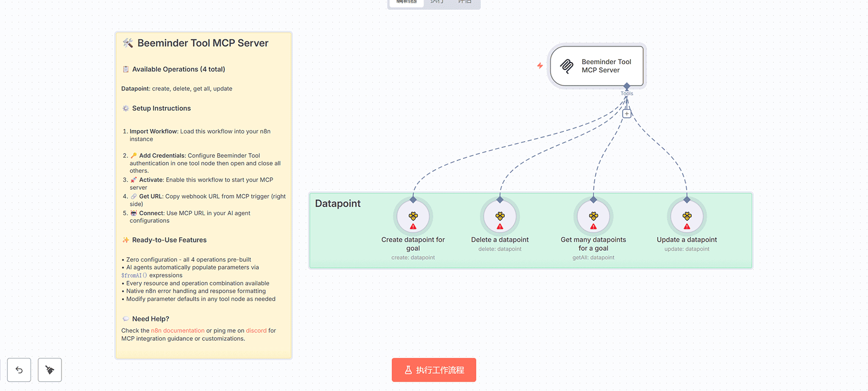Image resolution: width=868 pixels, height=391 pixels.
Task: Select the Create datapoint for goal node
Action: 413,215
